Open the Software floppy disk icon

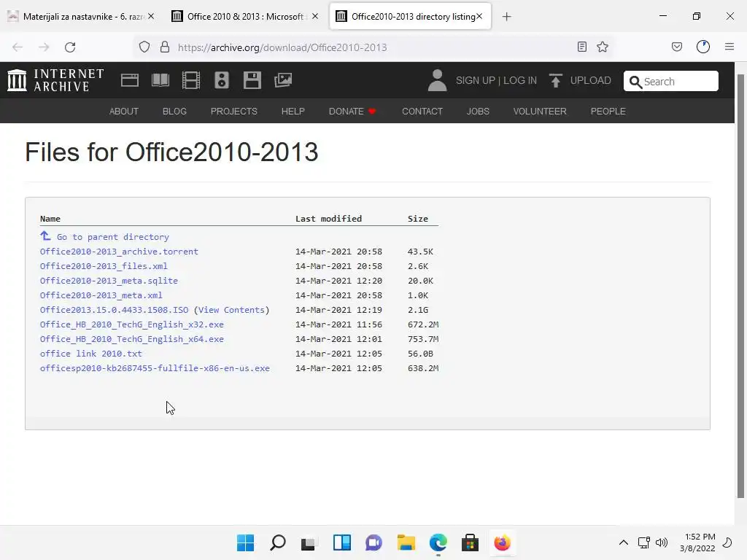click(x=252, y=80)
